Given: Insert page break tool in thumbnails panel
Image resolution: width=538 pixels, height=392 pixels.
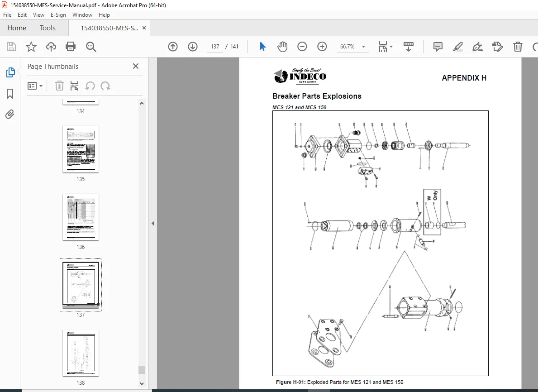Looking at the screenshot, I should pyautogui.click(x=74, y=86).
